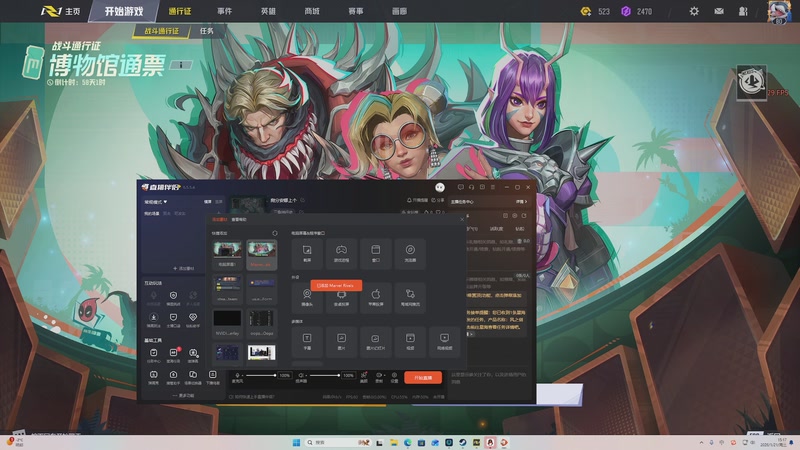Viewport: 800px width, 450px height.
Task: Add an 图片 image source
Action: click(x=341, y=341)
